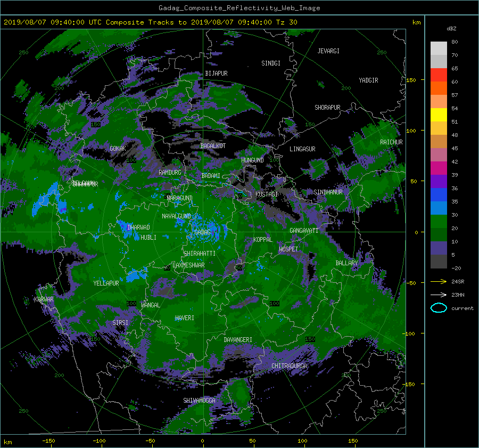The image size is (479, 448).
Task: Click the GADAG radar center label
Action: point(203,232)
